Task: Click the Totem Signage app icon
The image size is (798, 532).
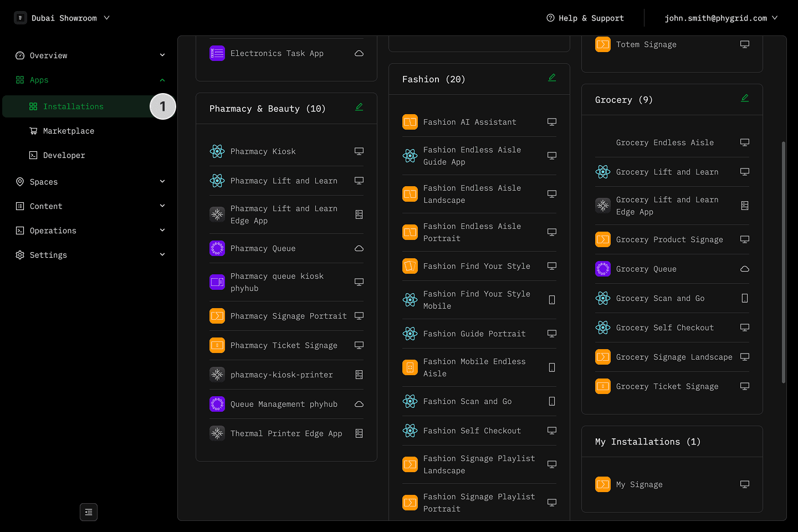Action: coord(603,44)
